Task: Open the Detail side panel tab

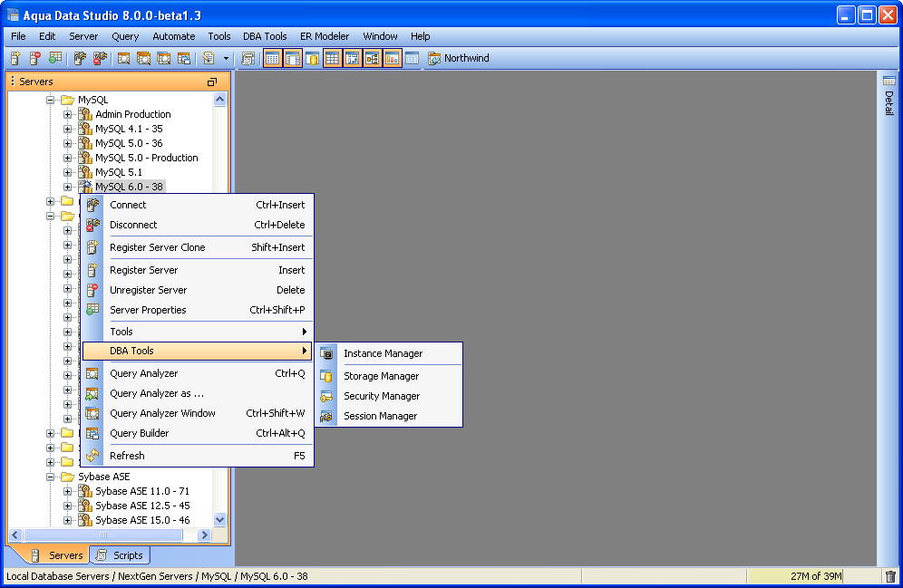Action: [x=889, y=95]
